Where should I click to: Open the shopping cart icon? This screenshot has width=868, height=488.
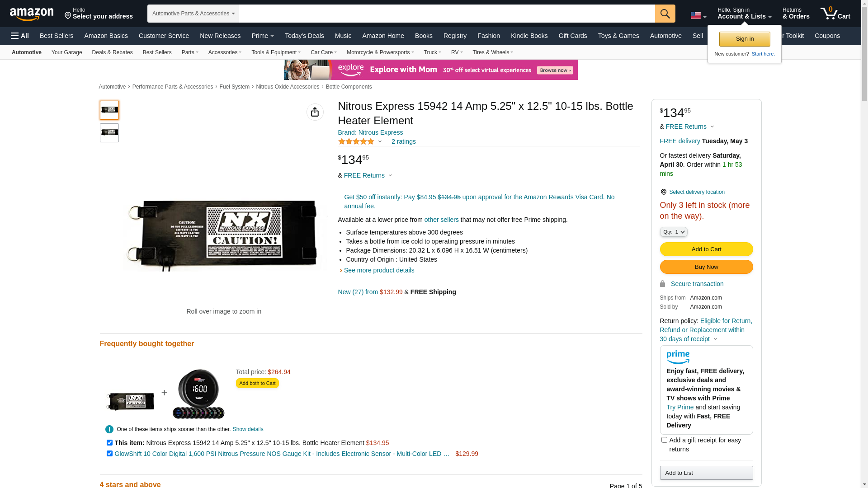(x=835, y=14)
